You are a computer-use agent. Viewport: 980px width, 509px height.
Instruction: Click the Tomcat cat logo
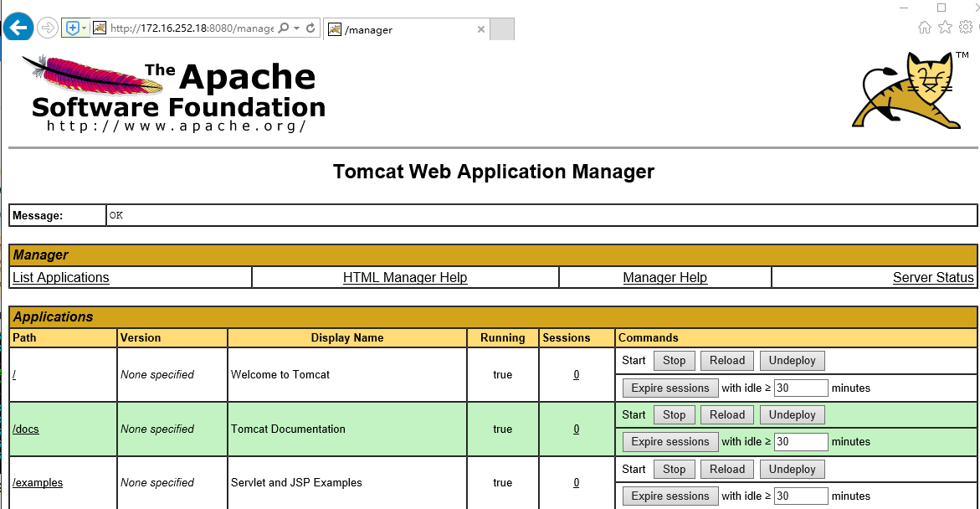pyautogui.click(x=911, y=91)
